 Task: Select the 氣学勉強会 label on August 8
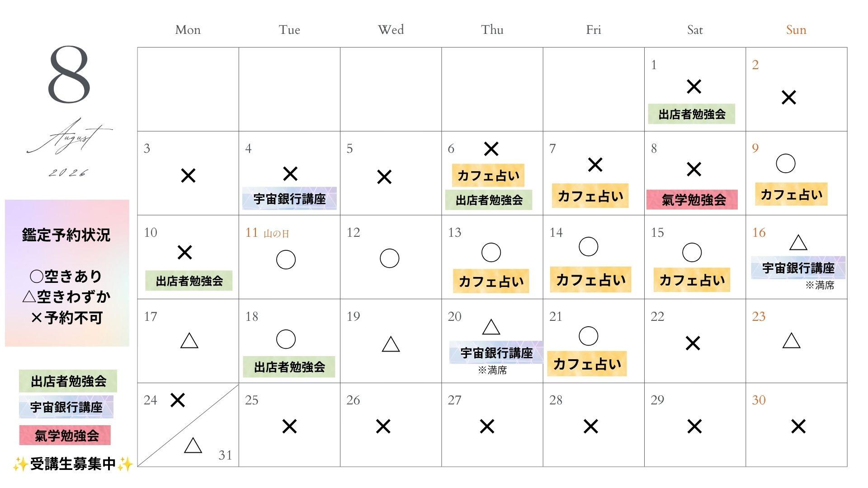(692, 200)
